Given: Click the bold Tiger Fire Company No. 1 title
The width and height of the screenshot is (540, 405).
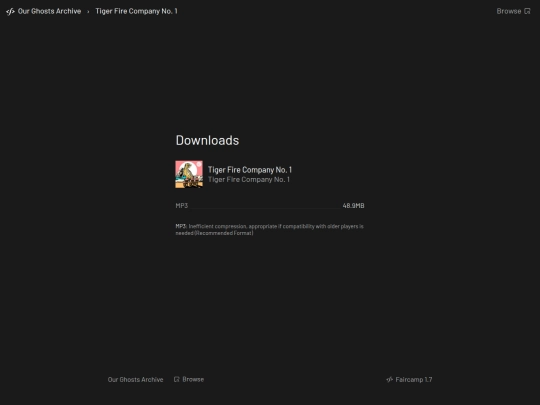Looking at the screenshot, I should click(x=250, y=170).
